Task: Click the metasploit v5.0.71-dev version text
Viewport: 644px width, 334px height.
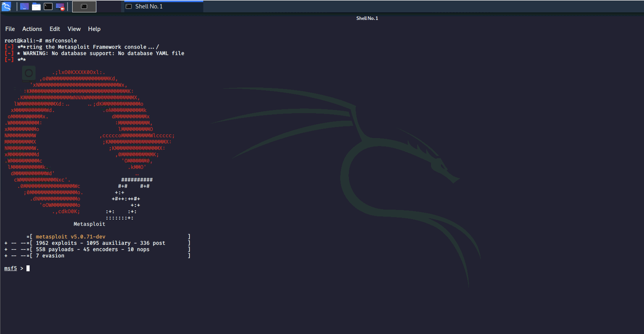Action: point(70,236)
